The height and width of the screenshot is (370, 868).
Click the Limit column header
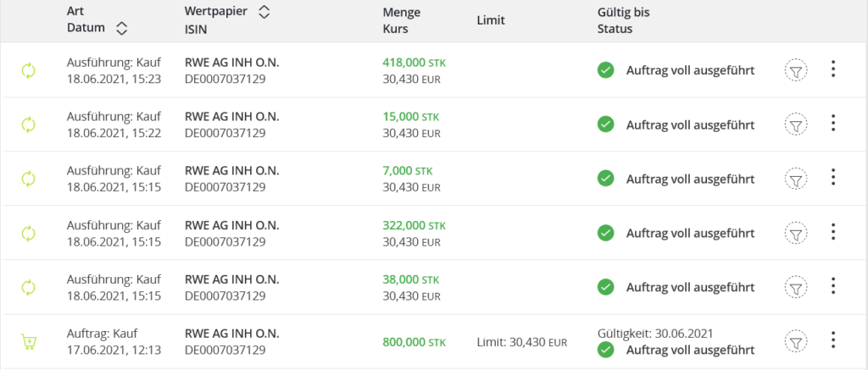click(491, 20)
